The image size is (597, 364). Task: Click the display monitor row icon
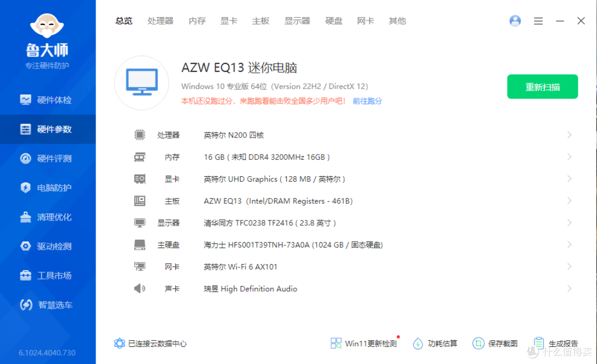coord(140,223)
